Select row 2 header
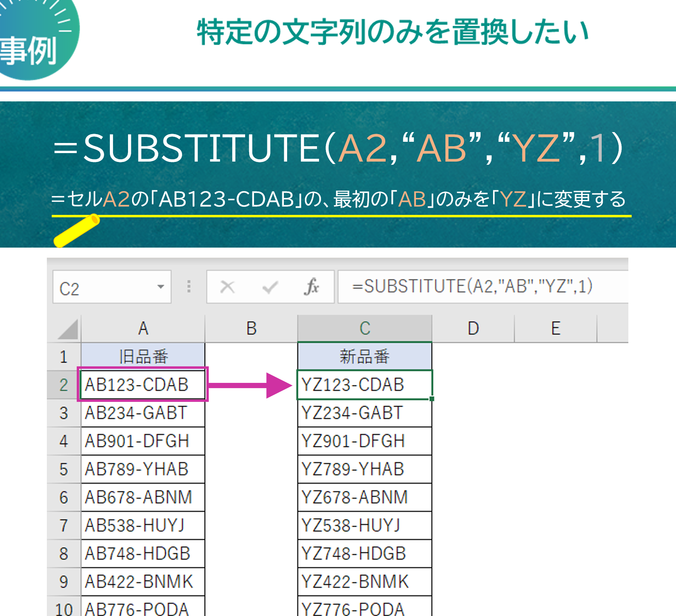This screenshot has width=676, height=616. (64, 385)
